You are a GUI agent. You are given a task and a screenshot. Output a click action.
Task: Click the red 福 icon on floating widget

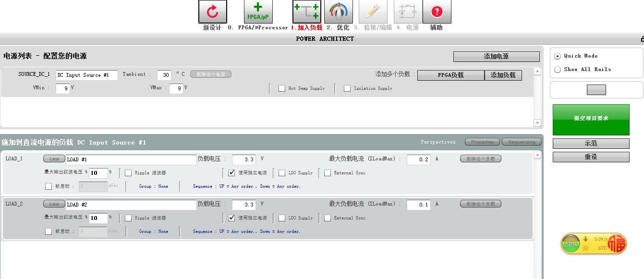tap(618, 244)
